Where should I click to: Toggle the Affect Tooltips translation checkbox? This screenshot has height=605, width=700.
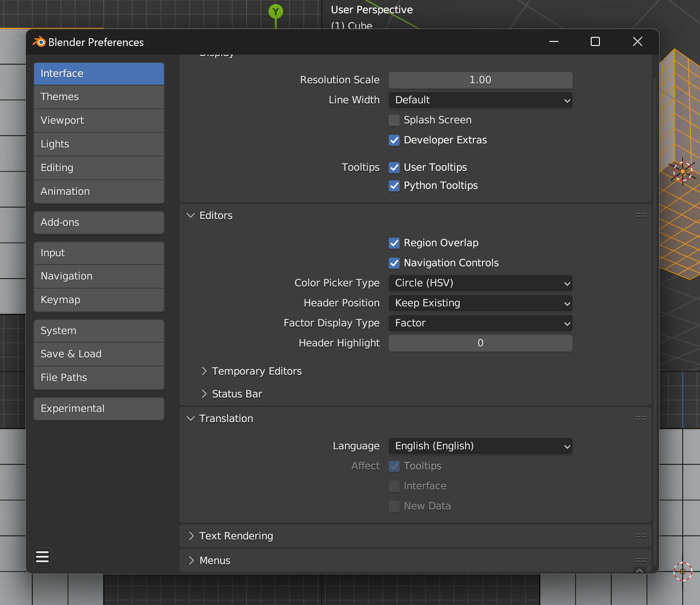point(394,466)
